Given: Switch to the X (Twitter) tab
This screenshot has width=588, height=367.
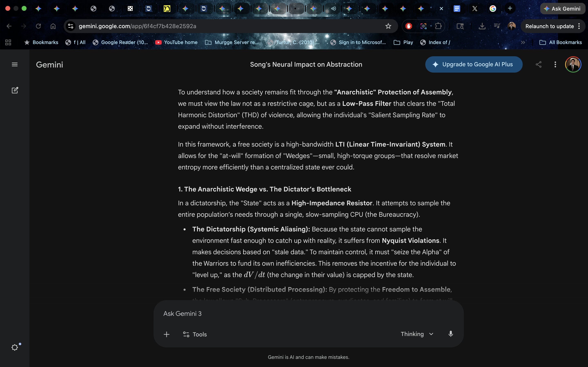Looking at the screenshot, I should (474, 9).
